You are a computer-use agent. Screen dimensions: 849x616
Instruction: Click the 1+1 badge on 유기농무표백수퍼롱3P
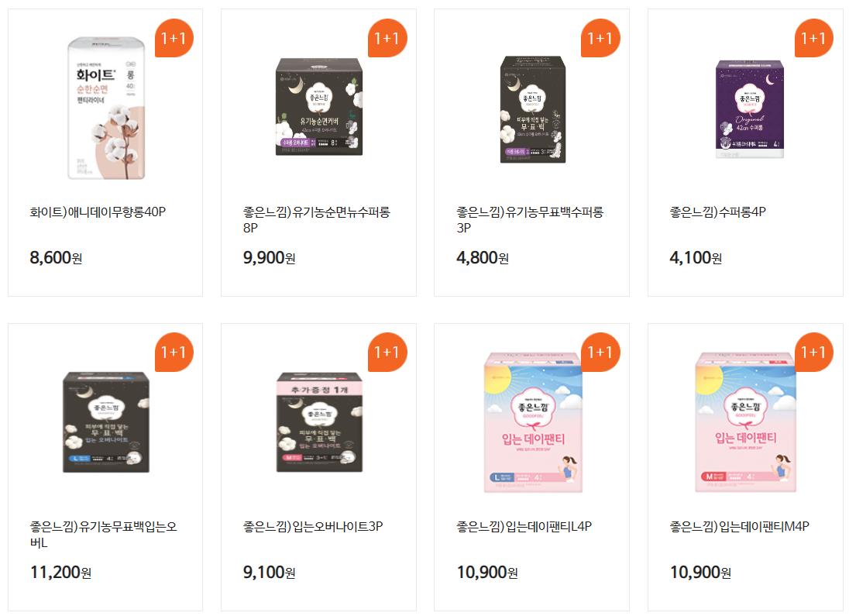point(600,38)
